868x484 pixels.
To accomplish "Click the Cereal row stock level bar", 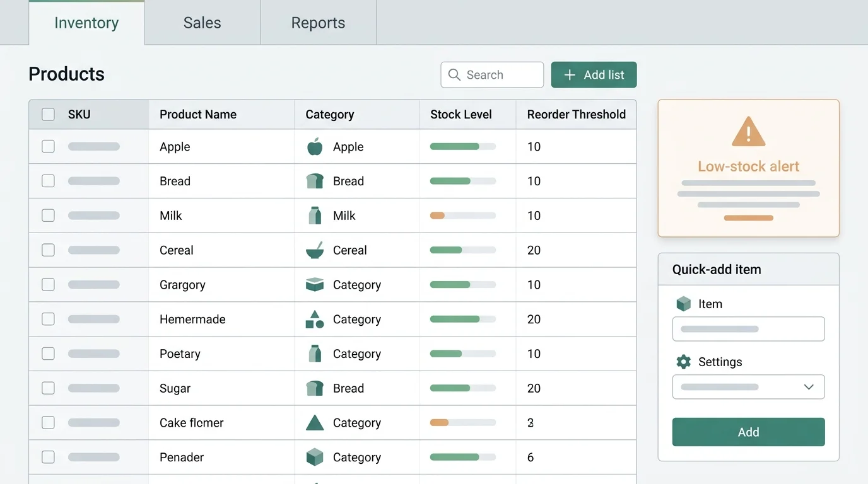I will coord(463,250).
